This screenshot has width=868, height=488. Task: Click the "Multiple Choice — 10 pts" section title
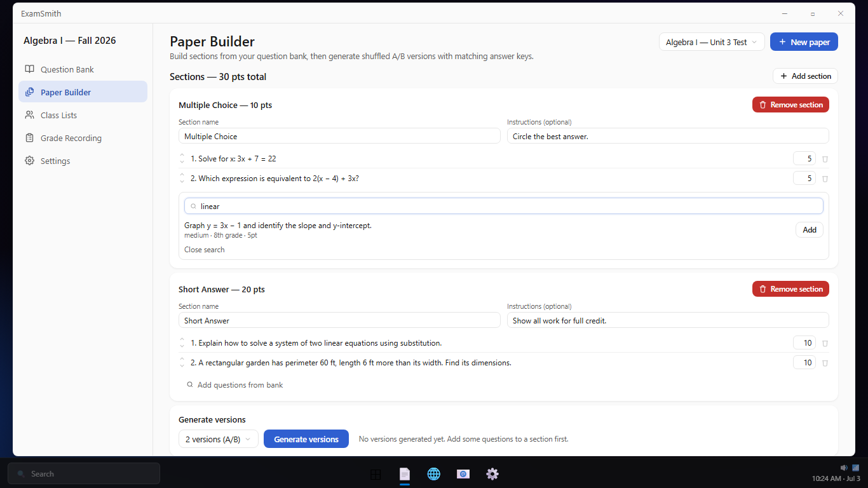[226, 105]
